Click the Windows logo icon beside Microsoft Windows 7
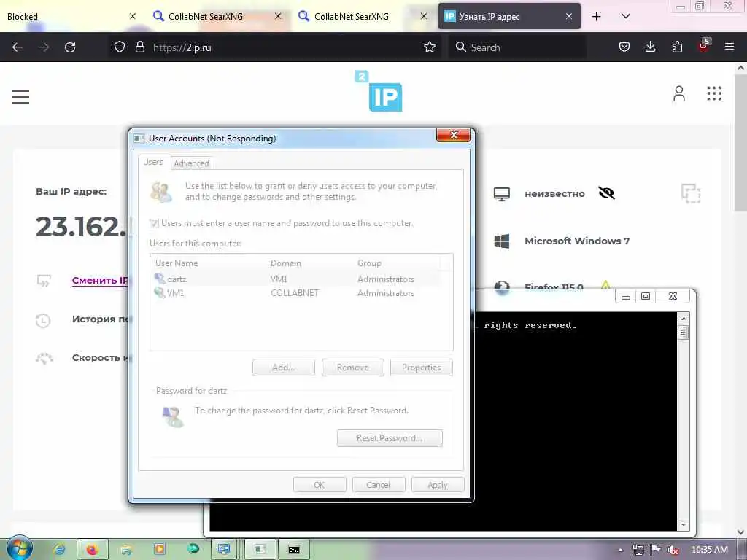Viewport: 747px width, 560px height. (502, 241)
